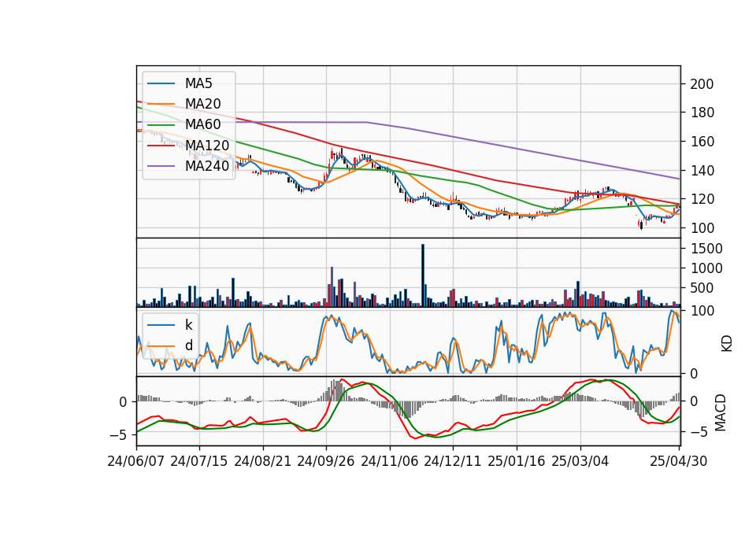This screenshot has height=543, width=756.
Task: Select the 140 price axis tick
Action: coord(702,171)
